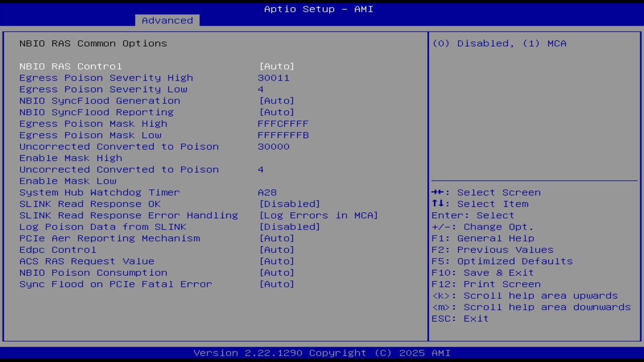Edit Enable Mask Low value 4

(x=261, y=169)
